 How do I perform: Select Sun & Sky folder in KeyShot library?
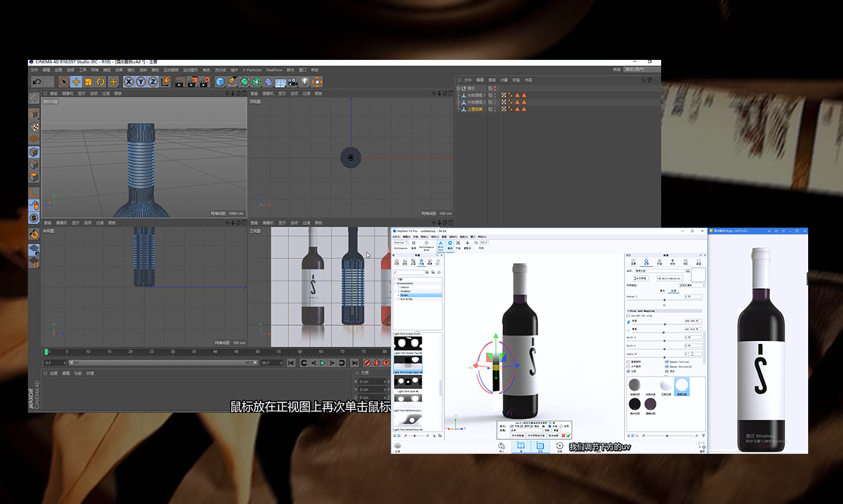click(x=406, y=299)
